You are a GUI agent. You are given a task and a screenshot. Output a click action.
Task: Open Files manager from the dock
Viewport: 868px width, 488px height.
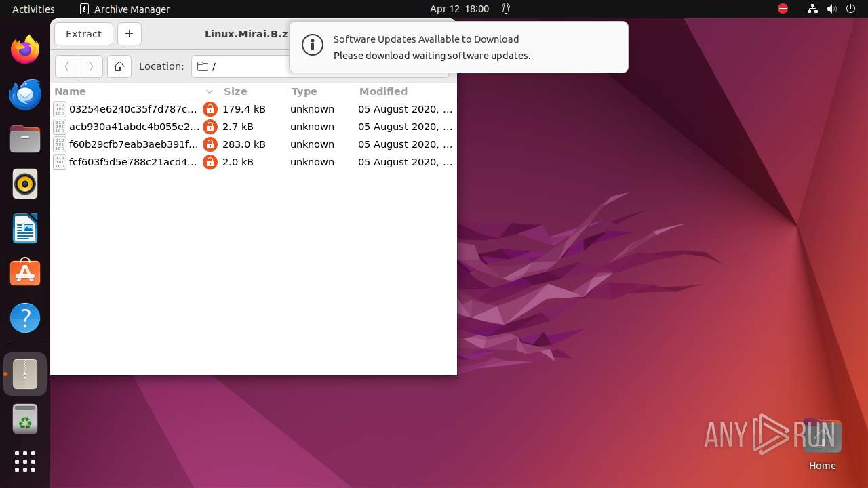[25, 139]
